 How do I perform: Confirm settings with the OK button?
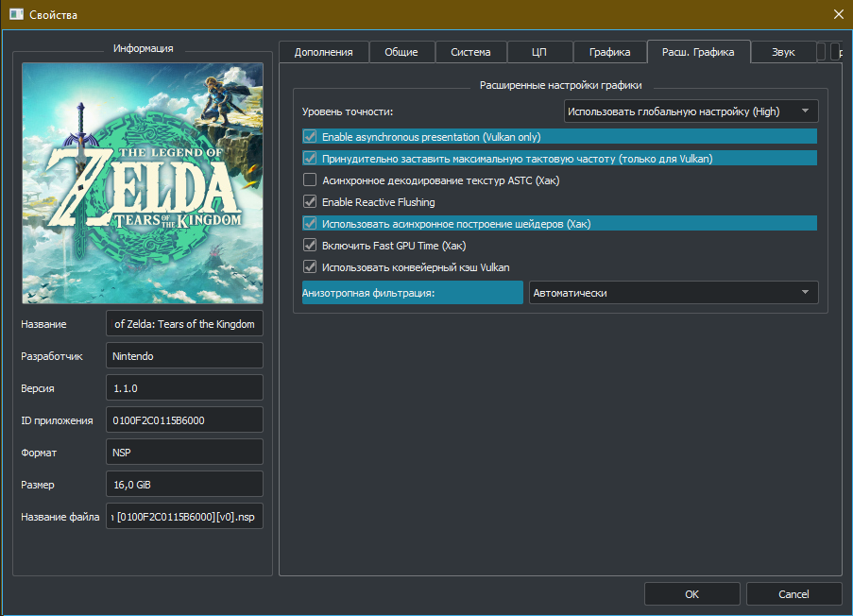coord(692,594)
